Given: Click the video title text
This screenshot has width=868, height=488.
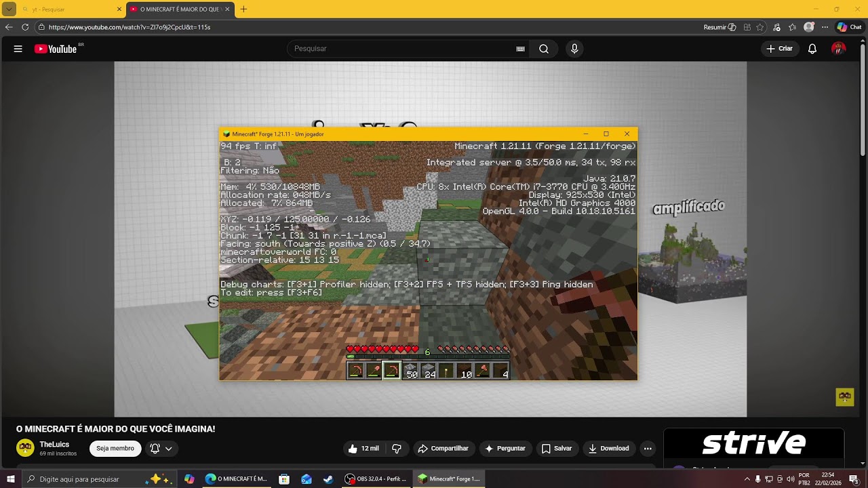Looking at the screenshot, I should 115,429.
